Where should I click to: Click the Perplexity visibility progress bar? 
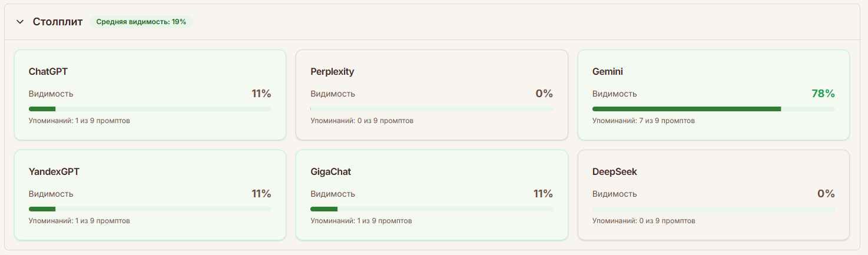pyautogui.click(x=432, y=109)
